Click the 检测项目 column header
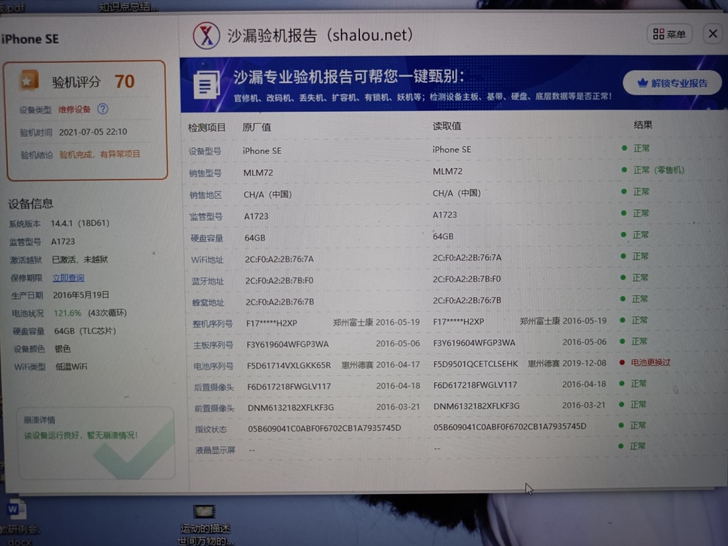Screen dimensions: 728x546 [x=207, y=128]
